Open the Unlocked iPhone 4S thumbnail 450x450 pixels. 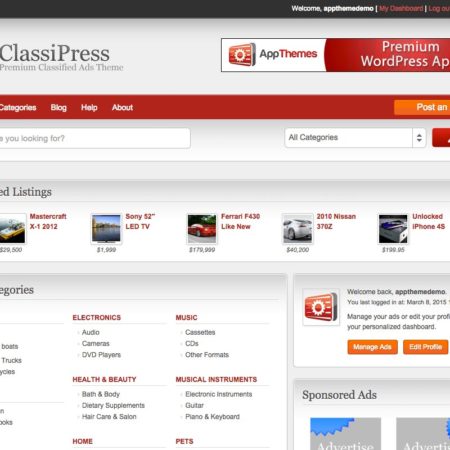pyautogui.click(x=393, y=228)
